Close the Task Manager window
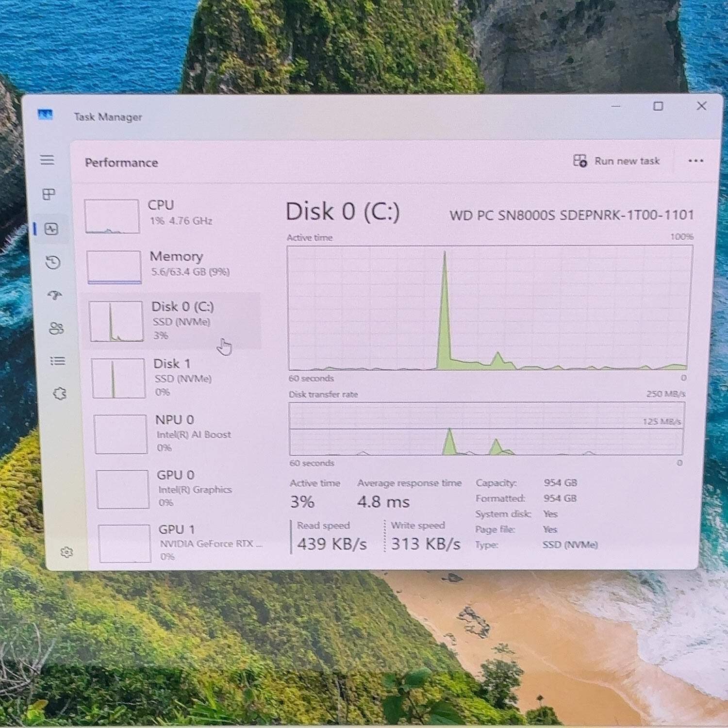Viewport: 728px width, 728px height. [x=701, y=106]
